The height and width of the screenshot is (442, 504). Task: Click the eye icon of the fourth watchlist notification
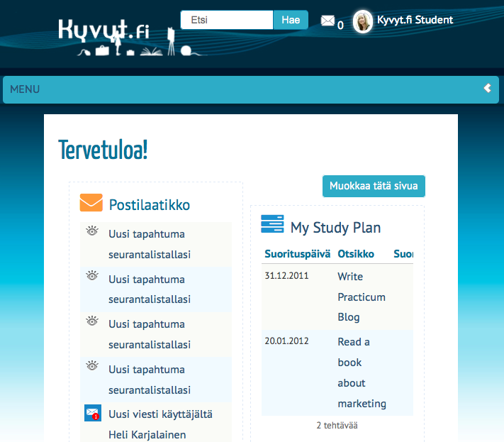(92, 365)
